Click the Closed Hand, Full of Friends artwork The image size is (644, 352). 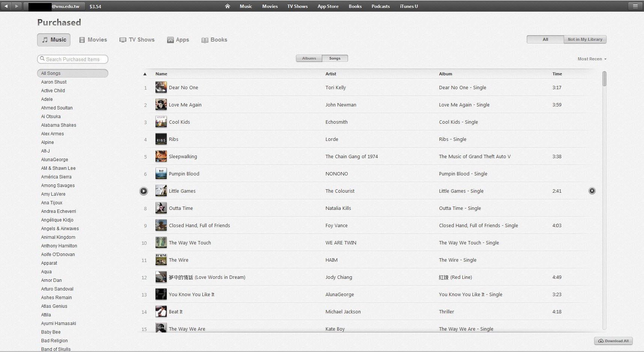[x=161, y=225]
